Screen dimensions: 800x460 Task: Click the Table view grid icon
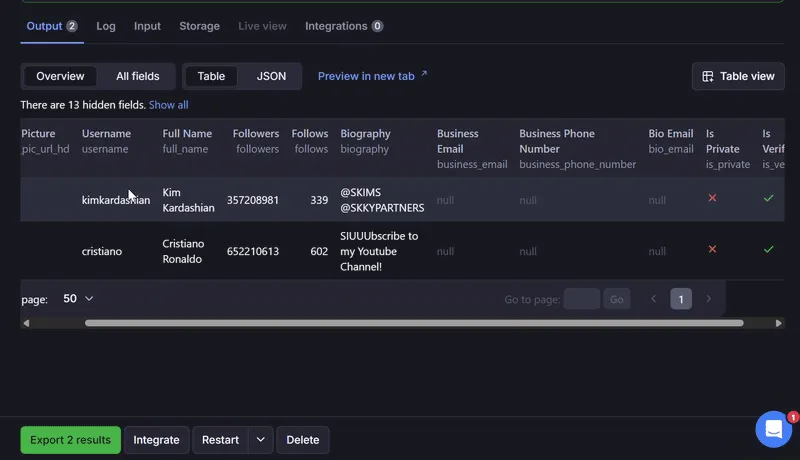(708, 76)
